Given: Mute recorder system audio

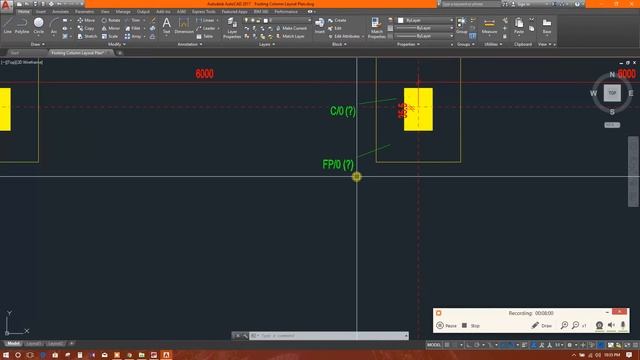Looking at the screenshot, I should (x=611, y=325).
